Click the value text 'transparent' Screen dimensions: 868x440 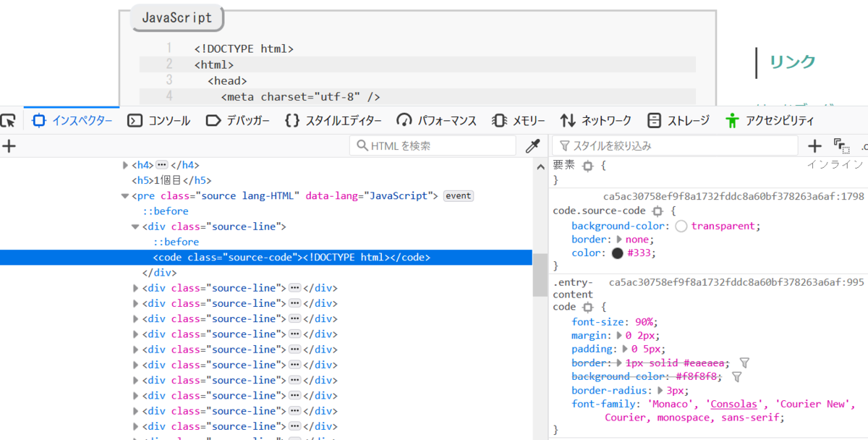coord(724,226)
